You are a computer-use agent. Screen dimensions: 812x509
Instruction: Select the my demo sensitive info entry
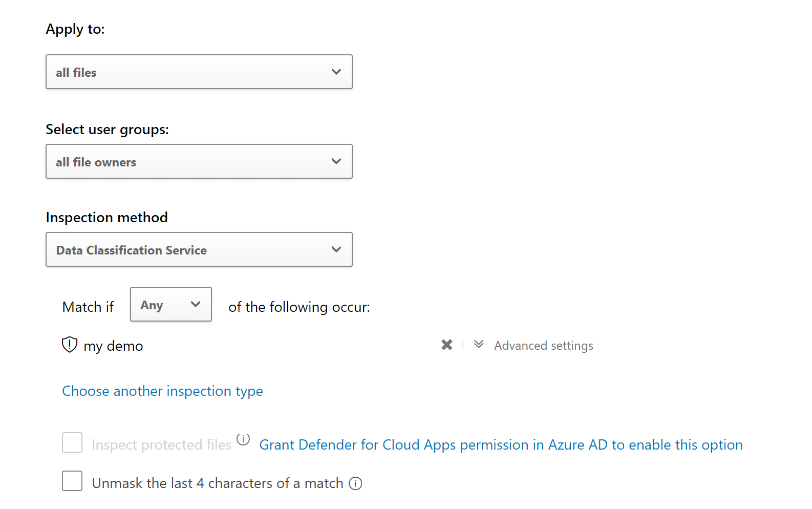[x=113, y=346]
